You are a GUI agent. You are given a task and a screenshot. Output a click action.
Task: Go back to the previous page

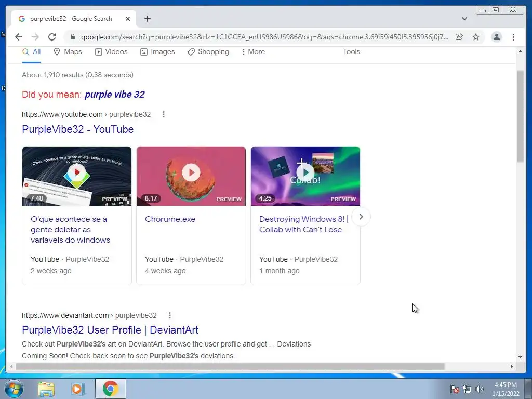pyautogui.click(x=19, y=37)
